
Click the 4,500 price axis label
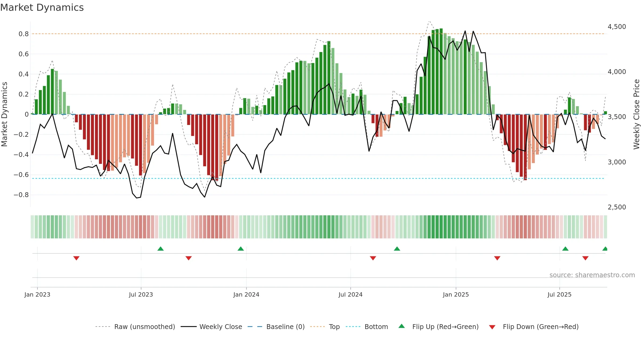tap(617, 27)
